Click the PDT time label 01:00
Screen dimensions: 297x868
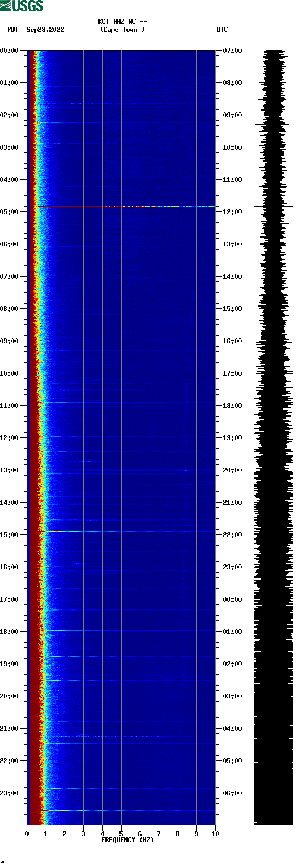[x=9, y=83]
